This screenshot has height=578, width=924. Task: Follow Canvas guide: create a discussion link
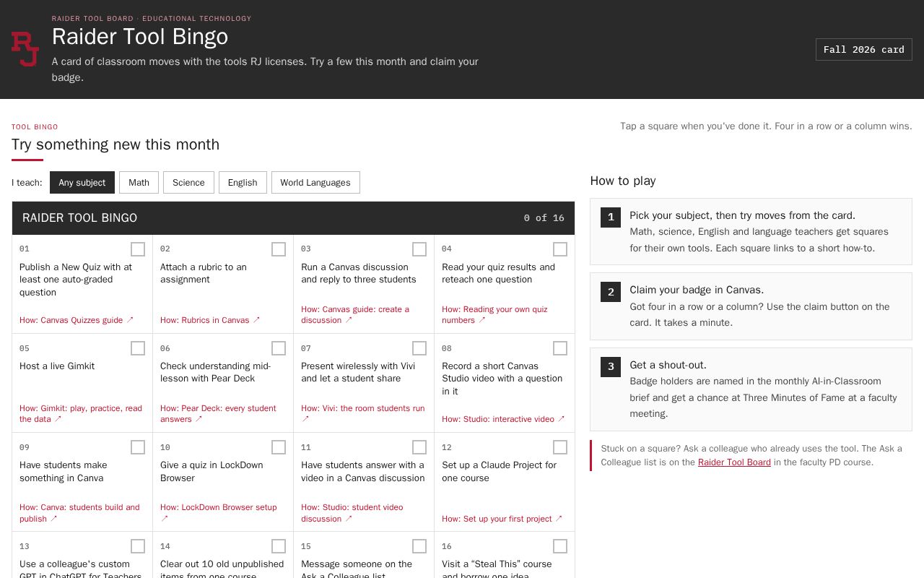[x=355, y=314]
